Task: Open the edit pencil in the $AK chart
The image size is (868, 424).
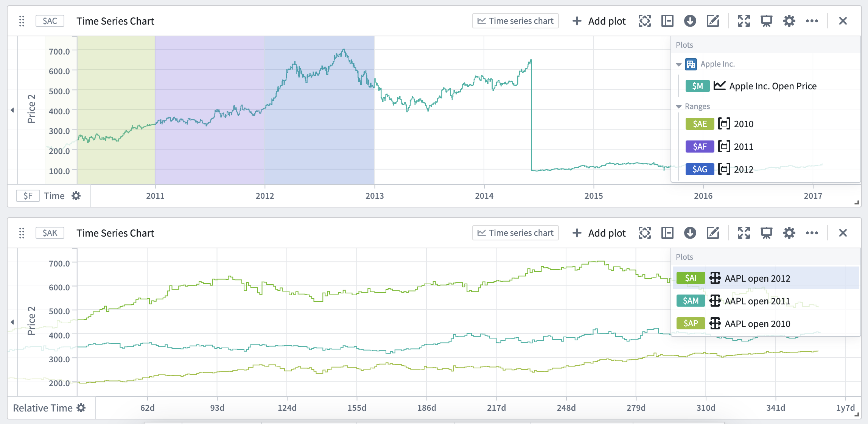Action: tap(713, 233)
